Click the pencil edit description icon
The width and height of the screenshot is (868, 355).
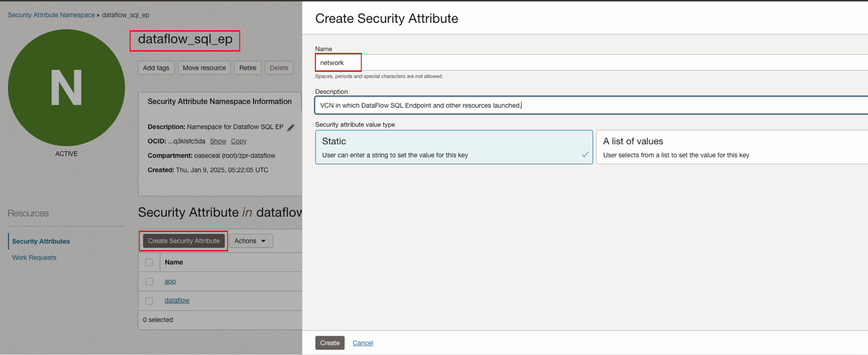[x=291, y=127]
